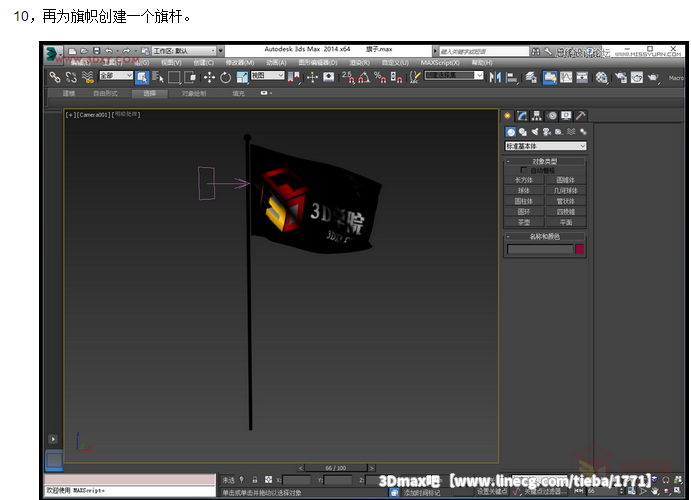Click the 长方体 create button

tap(524, 180)
